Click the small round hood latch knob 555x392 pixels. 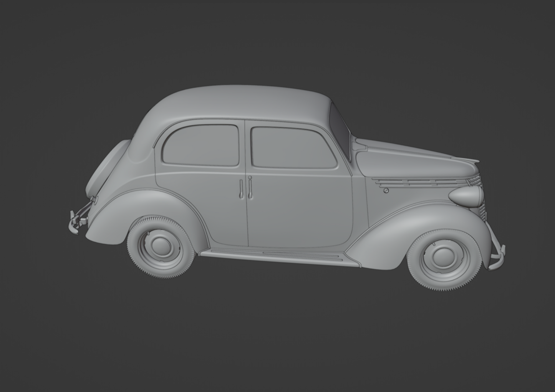[x=386, y=190]
